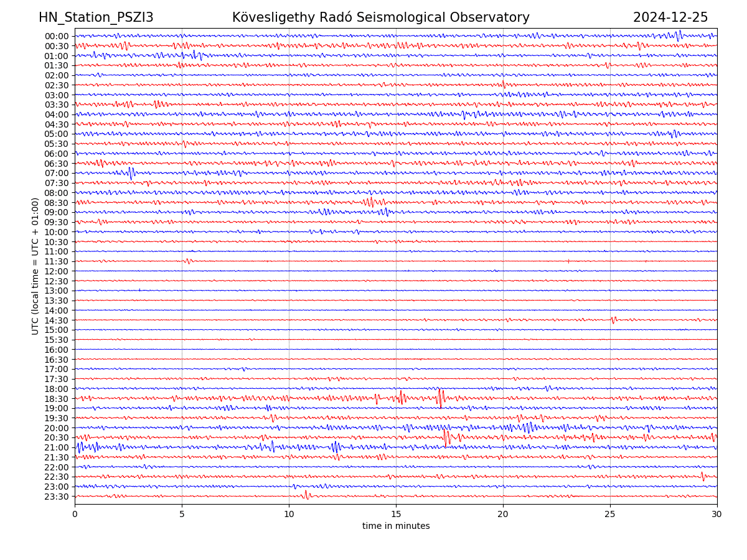Select the x-axis tick label 15
Image resolution: width=747 pixels, height=560 pixels.
click(x=396, y=515)
